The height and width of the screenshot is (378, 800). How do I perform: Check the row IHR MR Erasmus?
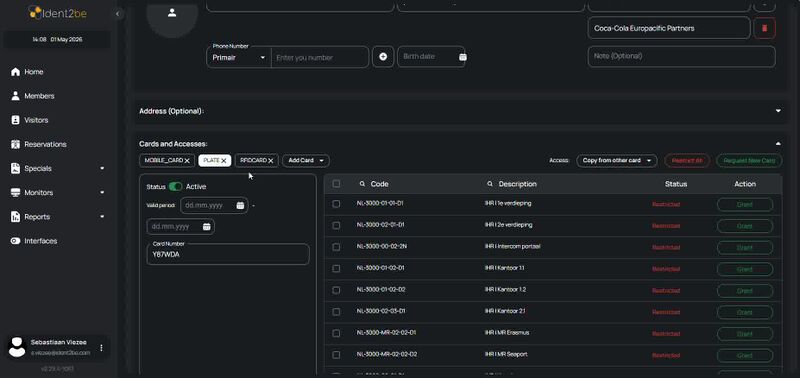336,333
